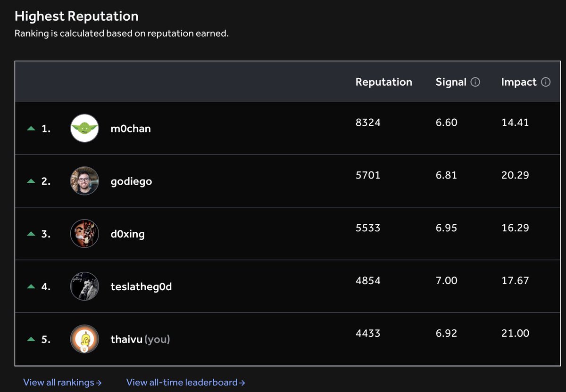Select thaivu's reputation value 4433
The image size is (566, 392).
pos(368,334)
